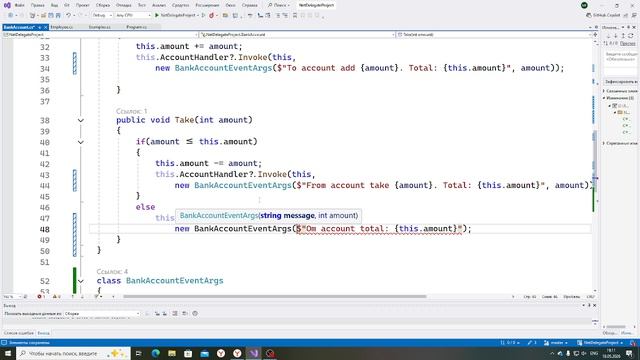
Task: Collapse the if block at line 40
Action: coord(81,142)
